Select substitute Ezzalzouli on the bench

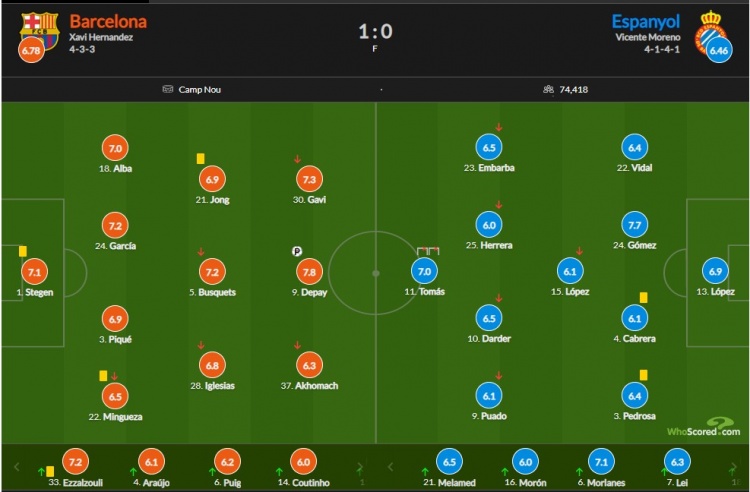[76, 469]
